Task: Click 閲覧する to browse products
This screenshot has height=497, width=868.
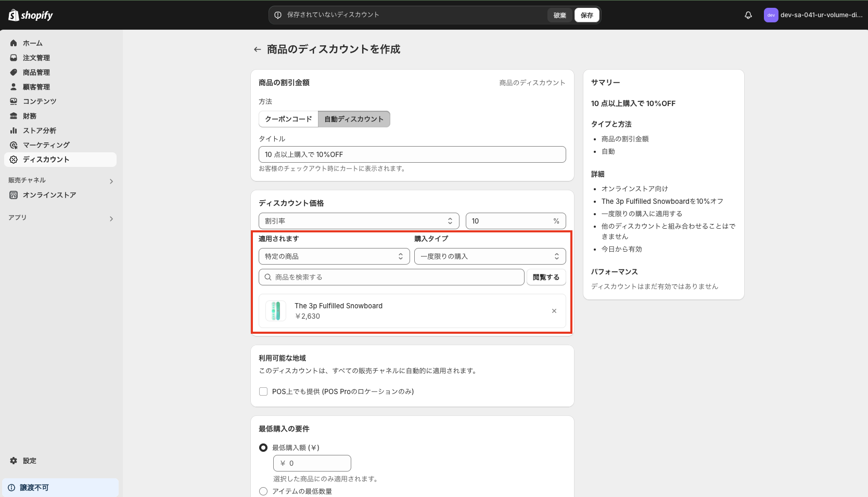Action: [546, 277]
